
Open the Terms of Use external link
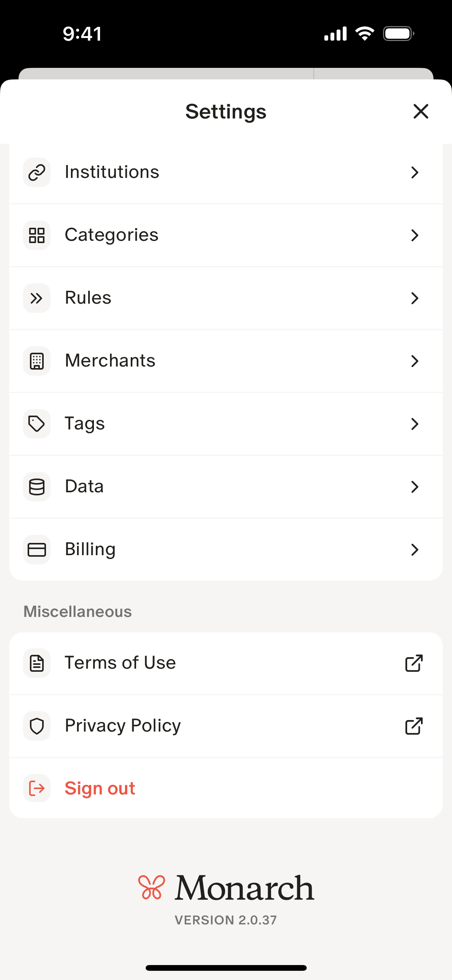(x=414, y=663)
